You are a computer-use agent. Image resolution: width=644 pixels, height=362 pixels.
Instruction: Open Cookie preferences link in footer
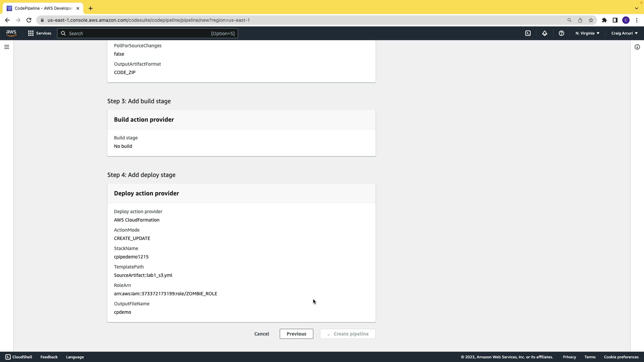621,357
